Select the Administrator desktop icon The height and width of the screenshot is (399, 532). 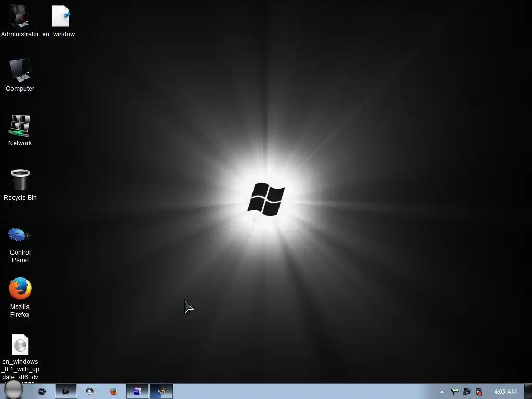tap(19, 20)
